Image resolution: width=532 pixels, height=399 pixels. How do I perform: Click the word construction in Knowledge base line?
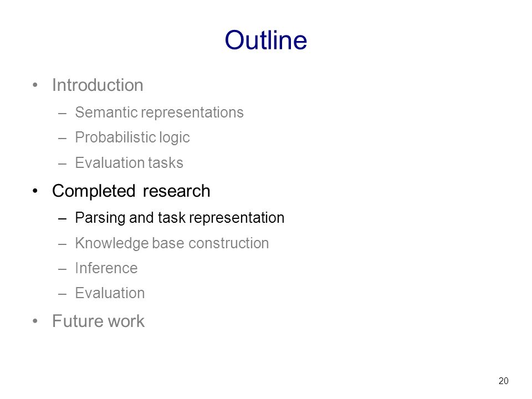click(229, 243)
